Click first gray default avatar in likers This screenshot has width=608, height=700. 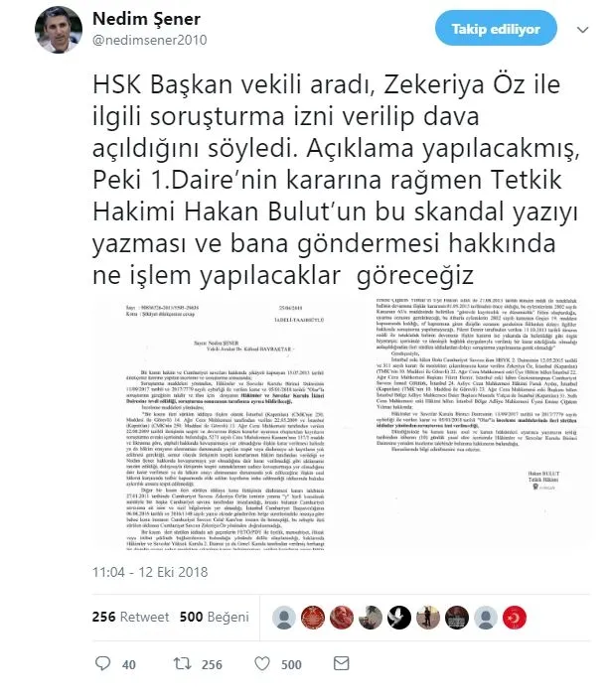284,618
